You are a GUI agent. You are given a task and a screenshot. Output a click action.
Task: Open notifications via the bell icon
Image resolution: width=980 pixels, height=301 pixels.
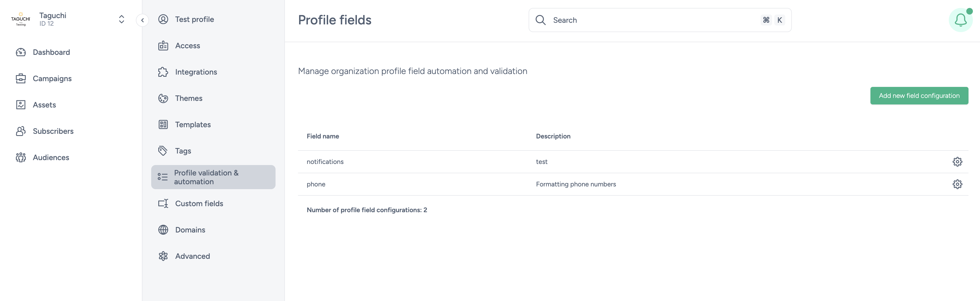tap(961, 20)
